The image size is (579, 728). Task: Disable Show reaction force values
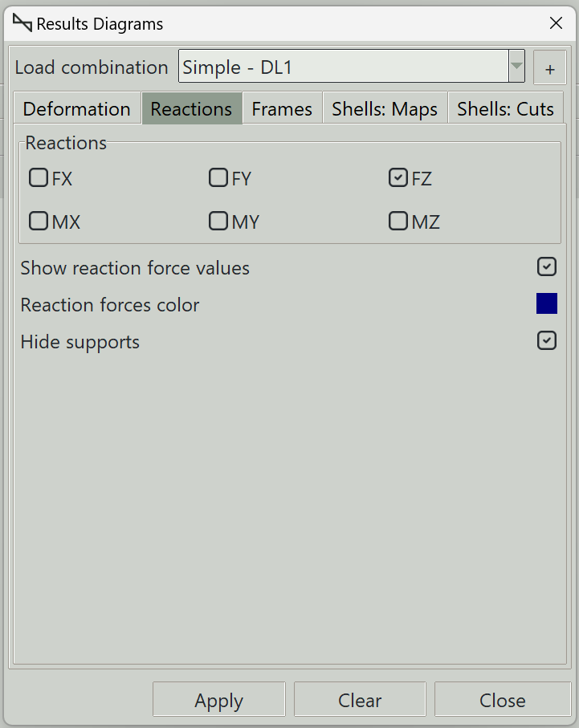pyautogui.click(x=547, y=267)
